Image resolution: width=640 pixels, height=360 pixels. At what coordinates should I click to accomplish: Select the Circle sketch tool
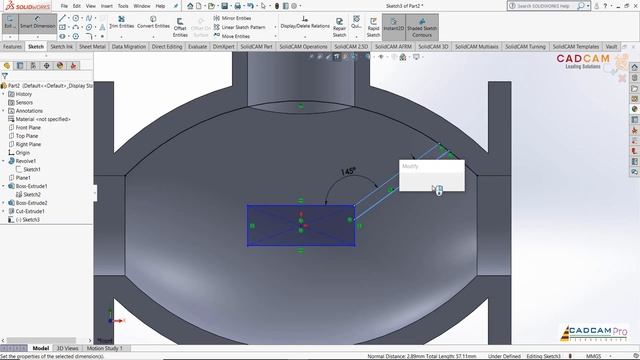(x=76, y=18)
